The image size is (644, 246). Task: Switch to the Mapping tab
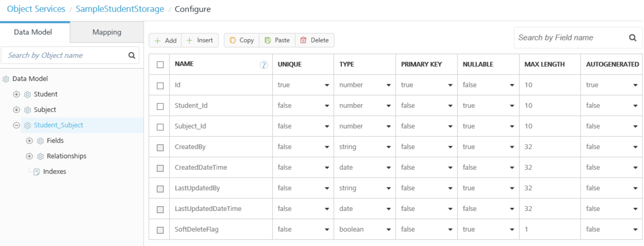point(107,32)
